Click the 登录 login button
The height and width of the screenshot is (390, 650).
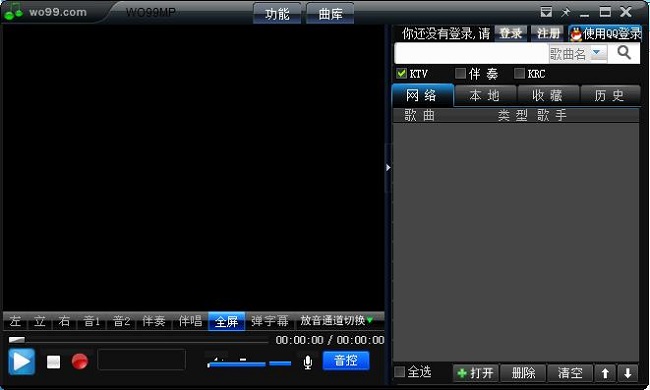tap(511, 33)
